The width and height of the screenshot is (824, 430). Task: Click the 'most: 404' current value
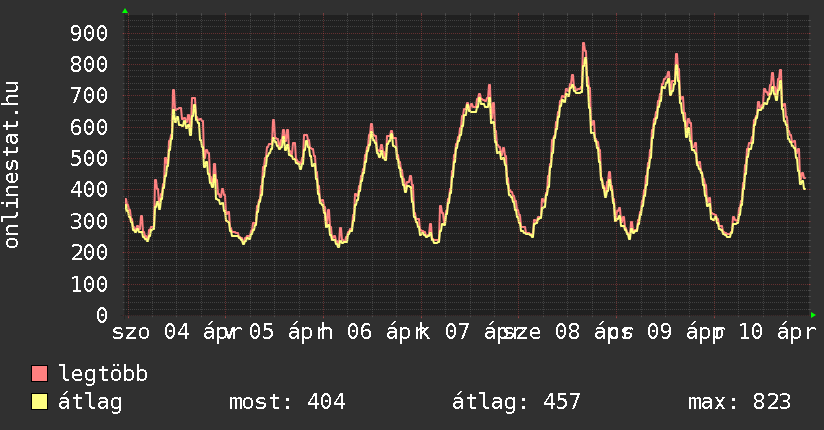click(x=287, y=402)
